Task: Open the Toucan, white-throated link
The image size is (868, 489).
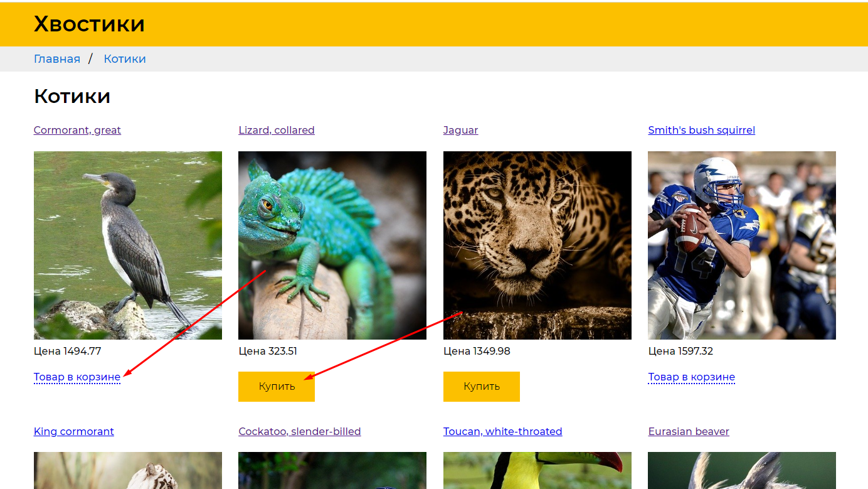Action: (502, 432)
